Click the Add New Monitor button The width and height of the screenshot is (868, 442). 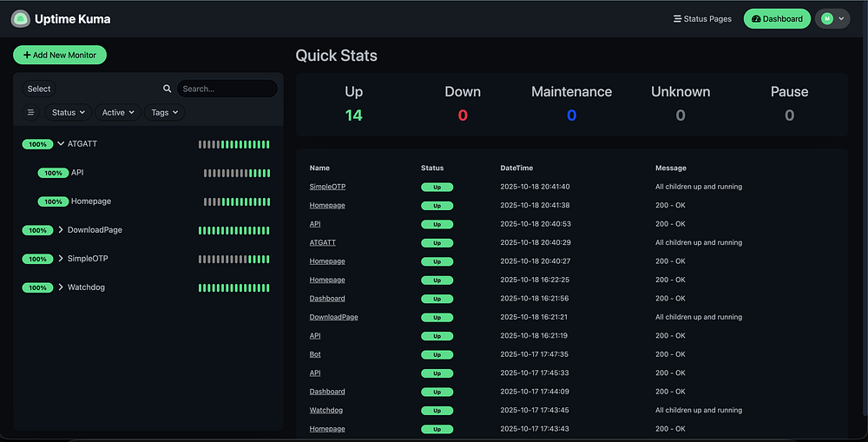[60, 55]
